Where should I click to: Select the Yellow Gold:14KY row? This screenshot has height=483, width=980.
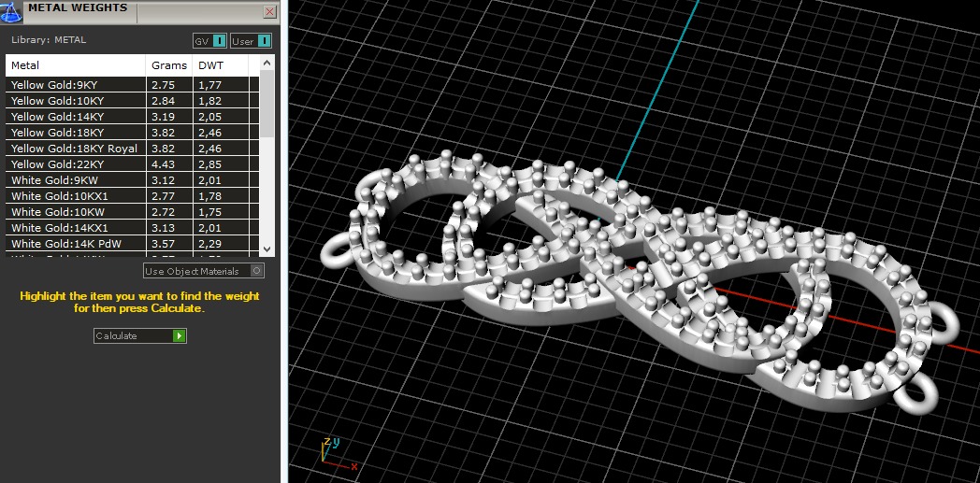(132, 117)
